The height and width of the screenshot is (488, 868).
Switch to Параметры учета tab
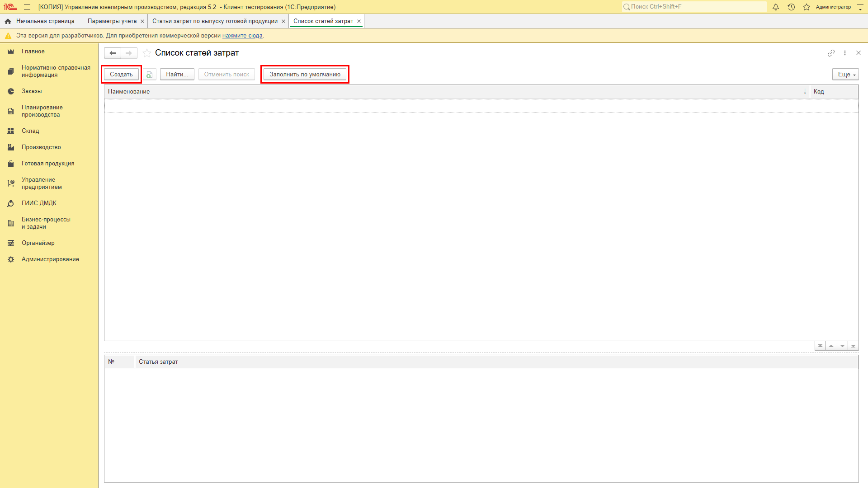[x=112, y=21]
